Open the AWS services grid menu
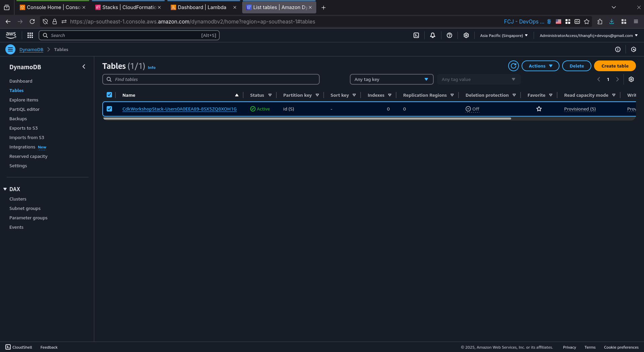This screenshot has height=352, width=644. point(30,35)
